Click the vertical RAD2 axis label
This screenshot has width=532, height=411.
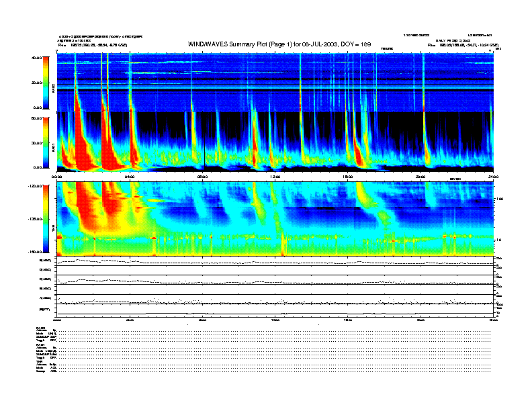53,88
